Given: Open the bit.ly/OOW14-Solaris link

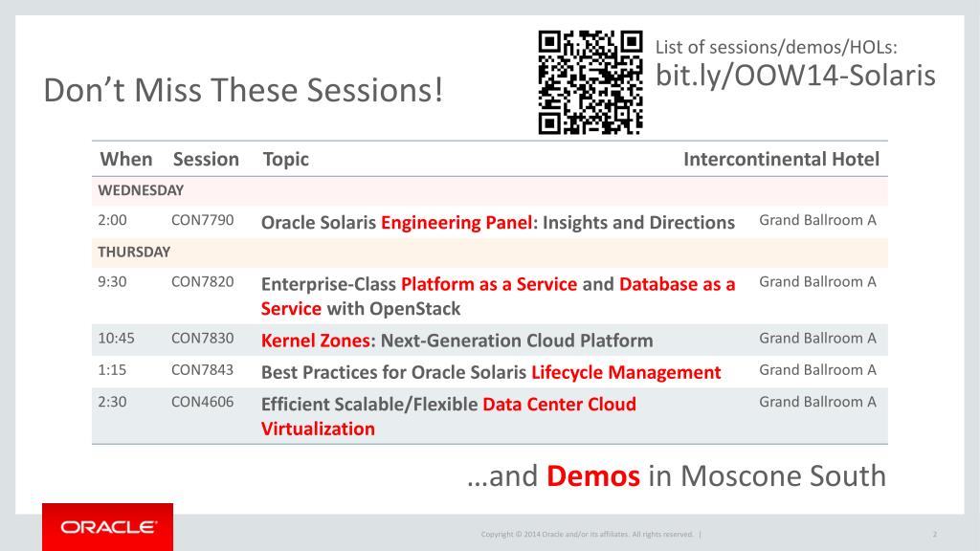Looking at the screenshot, I should [x=795, y=76].
